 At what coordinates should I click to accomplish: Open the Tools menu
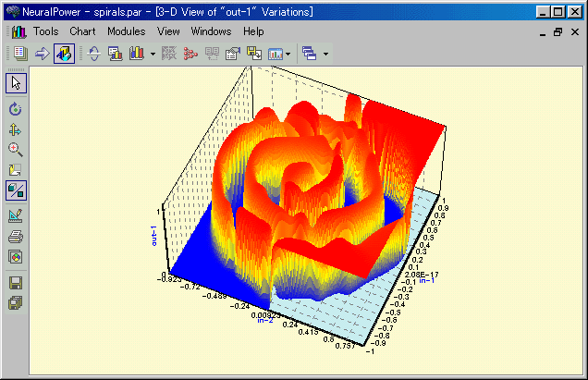[45, 31]
